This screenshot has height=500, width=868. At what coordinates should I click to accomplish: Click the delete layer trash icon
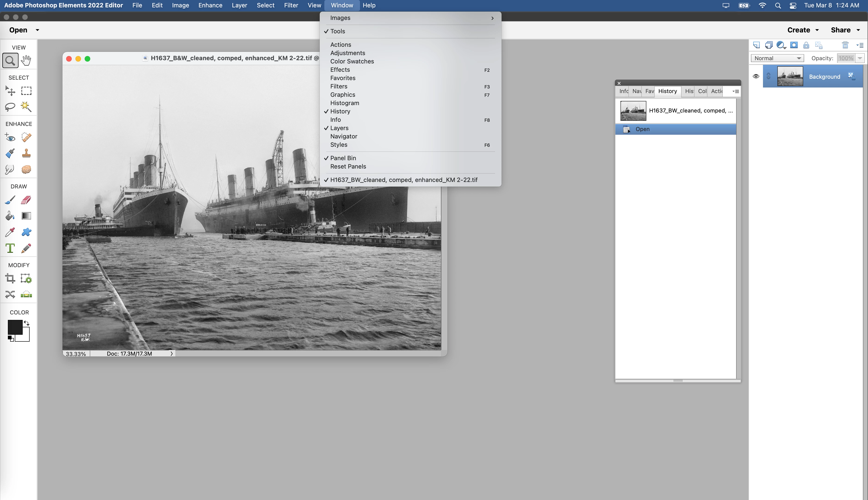click(x=845, y=45)
